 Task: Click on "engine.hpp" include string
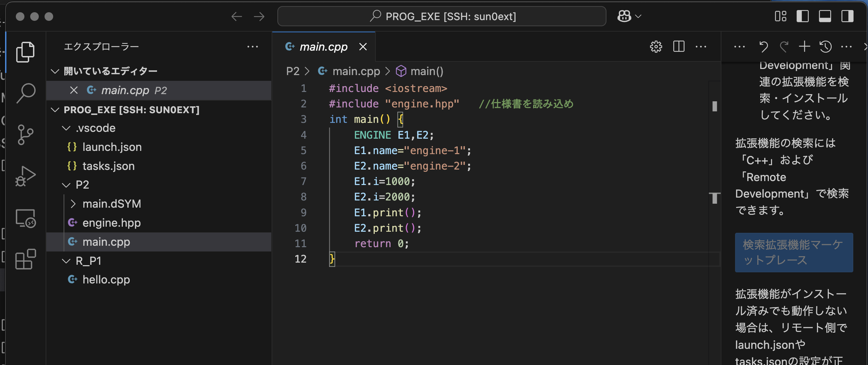[422, 104]
